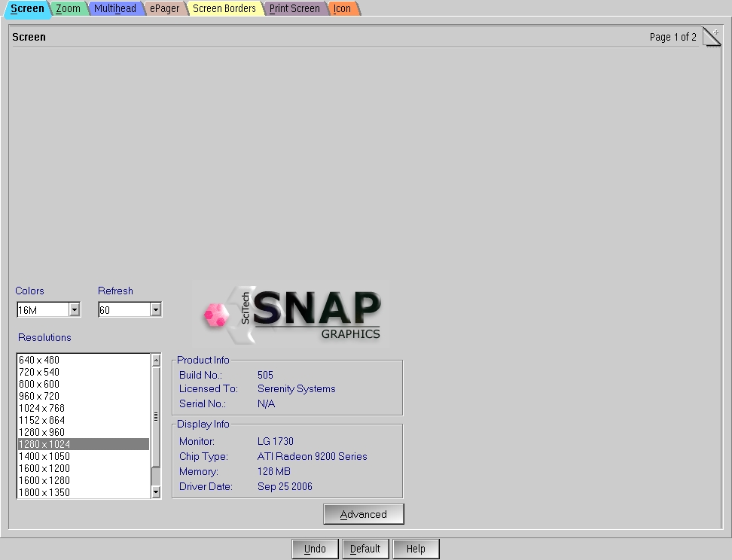732x560 pixels.
Task: Open the Refresh rate dropdown
Action: pyautogui.click(x=155, y=309)
